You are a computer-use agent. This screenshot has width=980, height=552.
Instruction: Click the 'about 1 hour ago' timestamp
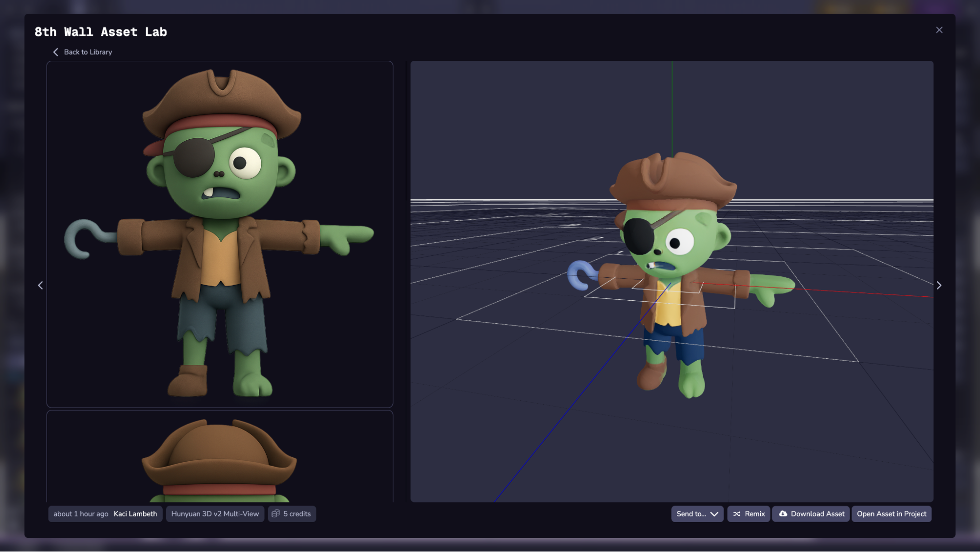tap(81, 514)
